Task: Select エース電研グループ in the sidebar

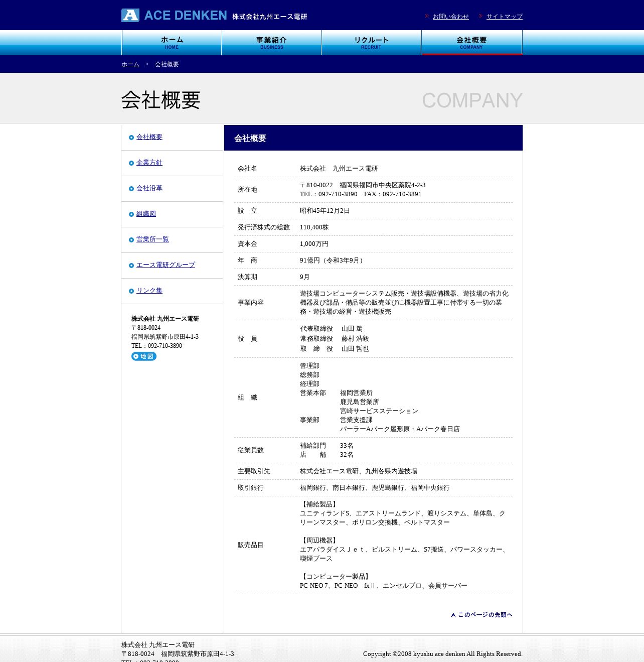Action: 166,265
